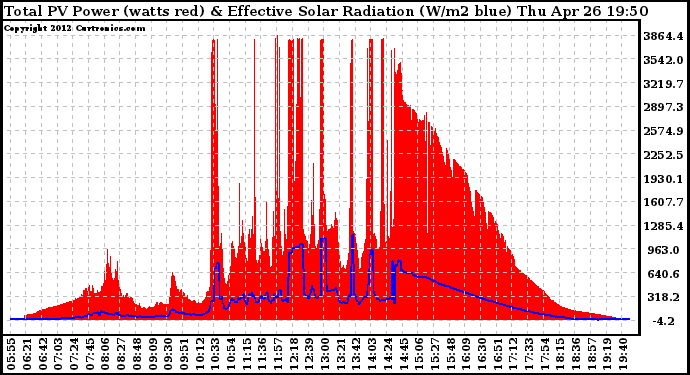Click the 14:03 time axis label
Viewport: 690px width, 375px height.
tap(372, 354)
